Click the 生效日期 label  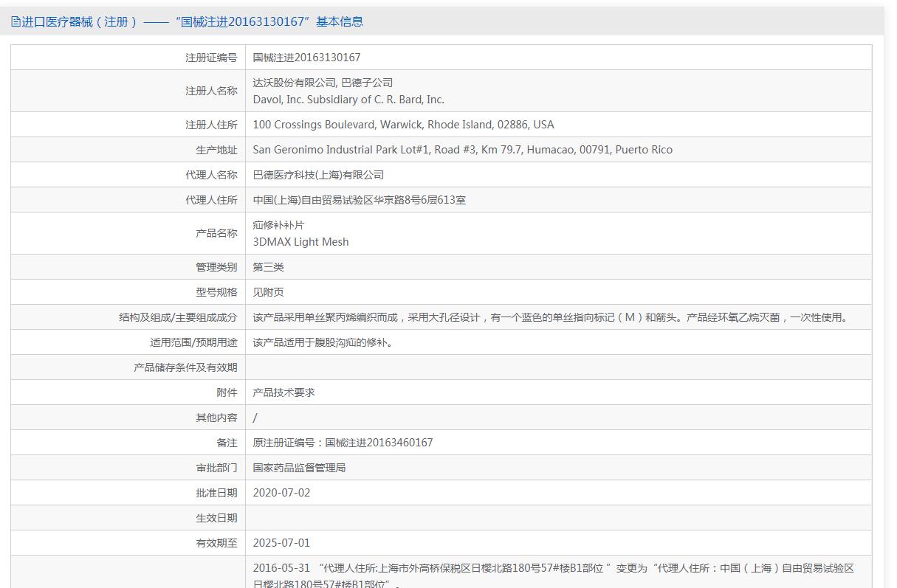216,518
